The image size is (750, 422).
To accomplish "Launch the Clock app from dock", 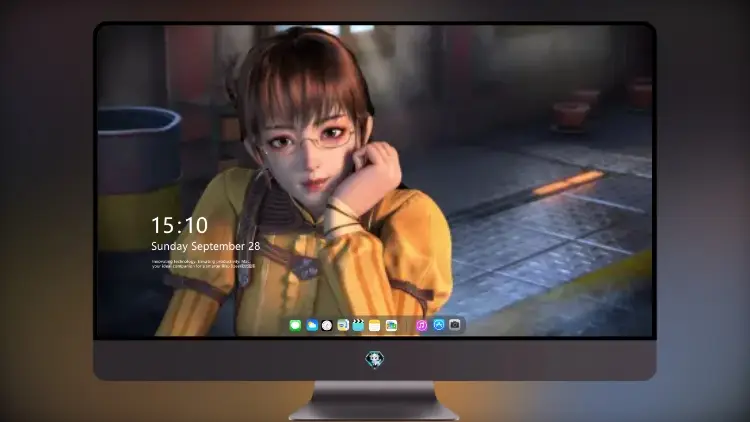I will [x=327, y=326].
